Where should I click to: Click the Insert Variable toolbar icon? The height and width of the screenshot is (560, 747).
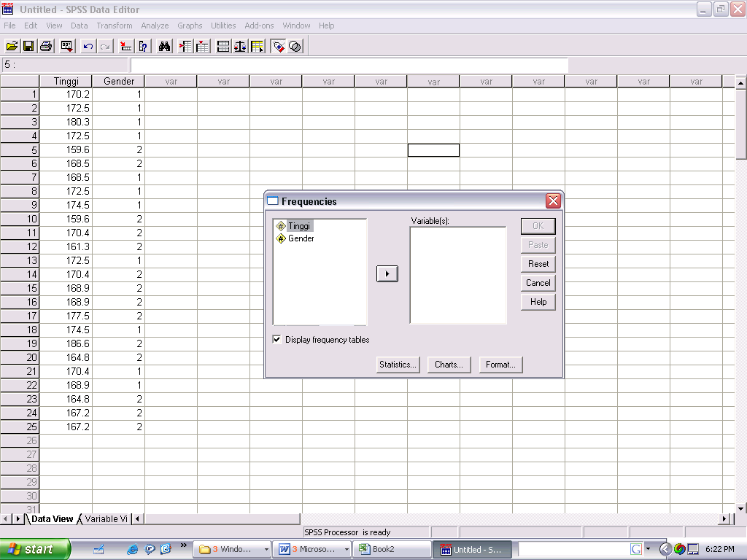tap(203, 46)
